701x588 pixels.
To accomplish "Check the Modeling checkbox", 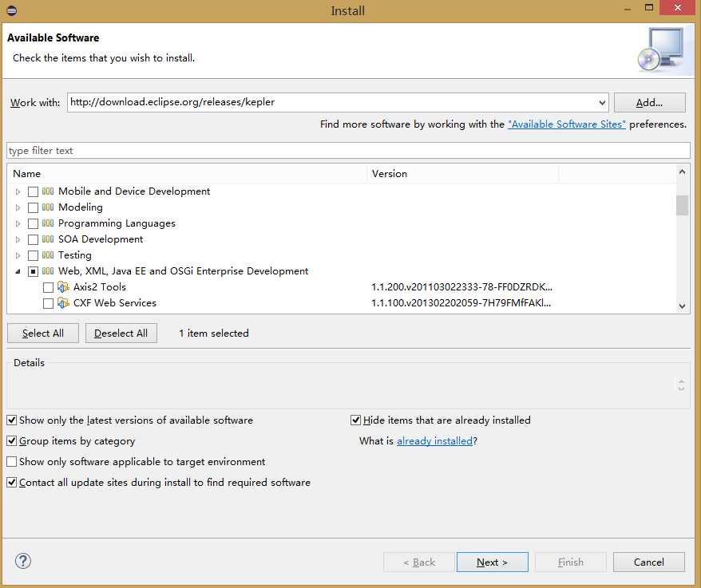I will (33, 207).
